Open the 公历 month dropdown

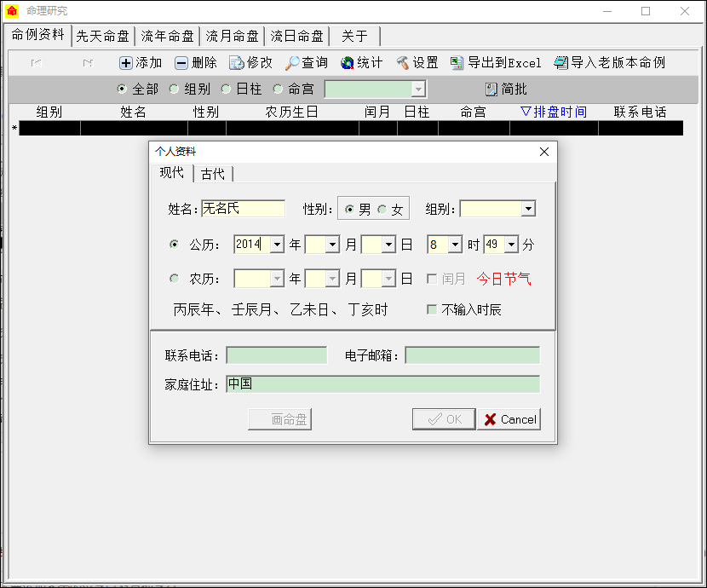coord(333,245)
